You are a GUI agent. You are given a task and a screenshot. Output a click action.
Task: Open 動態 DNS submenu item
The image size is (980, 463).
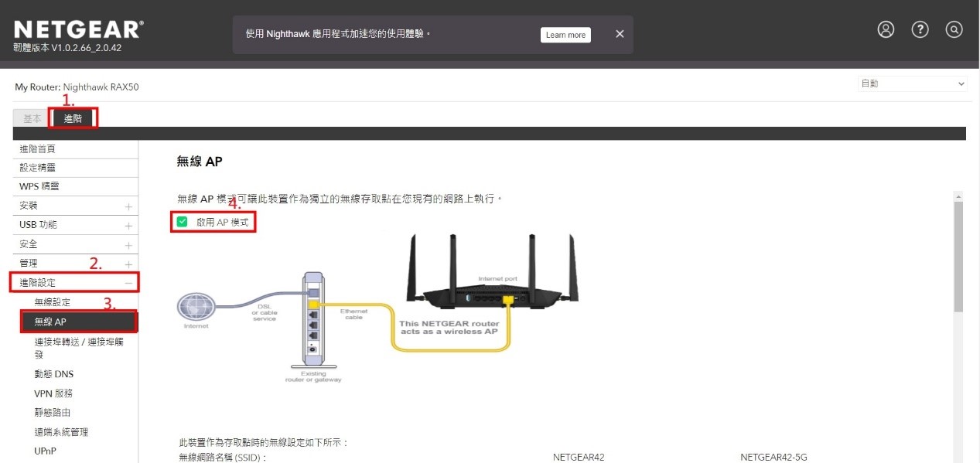tap(54, 374)
